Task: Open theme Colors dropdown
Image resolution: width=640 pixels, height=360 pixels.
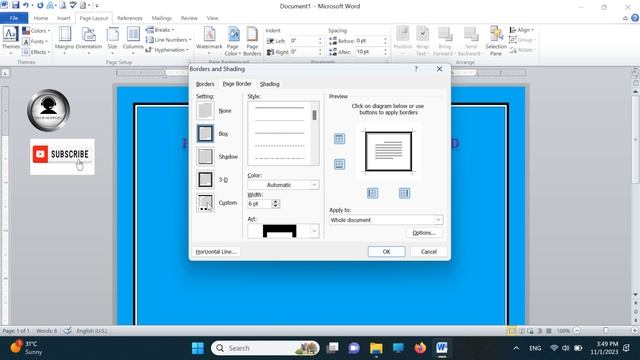Action: [36, 31]
